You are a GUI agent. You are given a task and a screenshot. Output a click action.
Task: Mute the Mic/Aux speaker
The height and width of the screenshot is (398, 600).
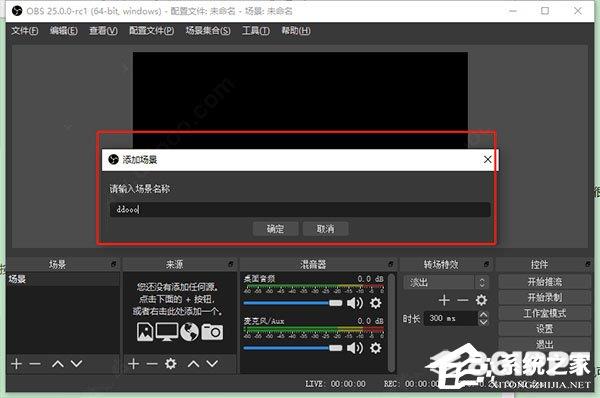click(355, 348)
